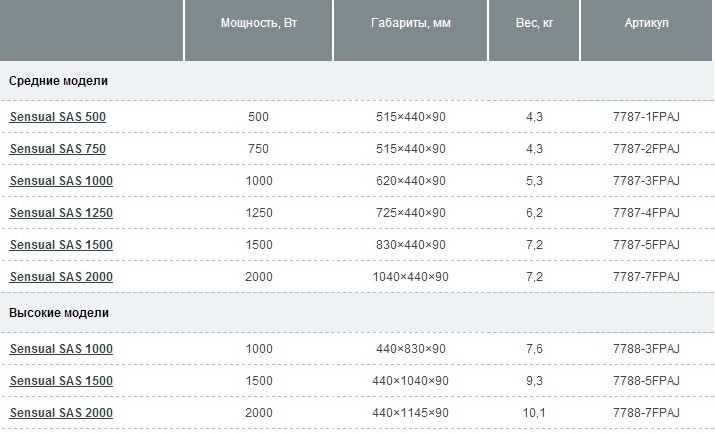The height and width of the screenshot is (433, 715).
Task: Select the 7787-4FPAJ article cell
Action: tap(646, 213)
